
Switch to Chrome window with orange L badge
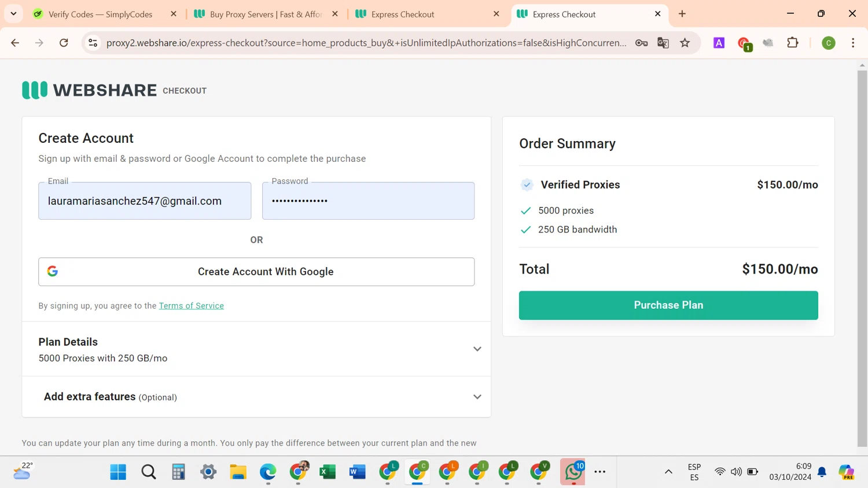point(448,472)
